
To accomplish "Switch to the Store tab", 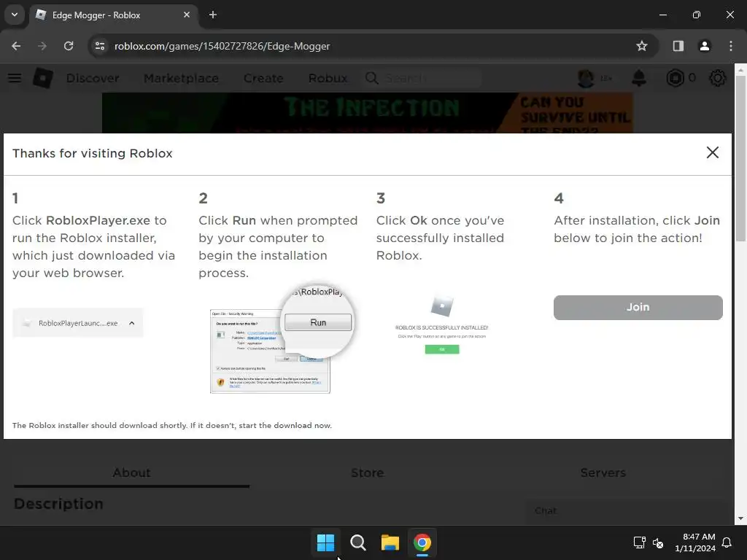I will point(368,472).
